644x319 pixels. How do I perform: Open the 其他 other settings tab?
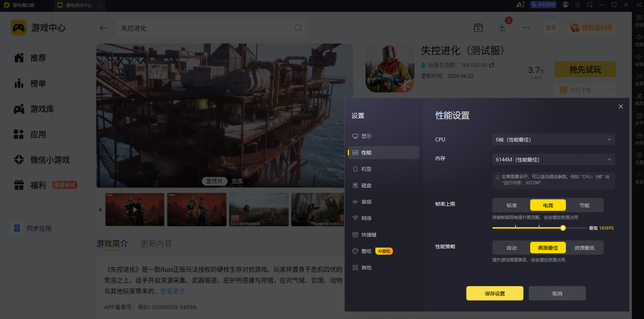pyautogui.click(x=383, y=268)
